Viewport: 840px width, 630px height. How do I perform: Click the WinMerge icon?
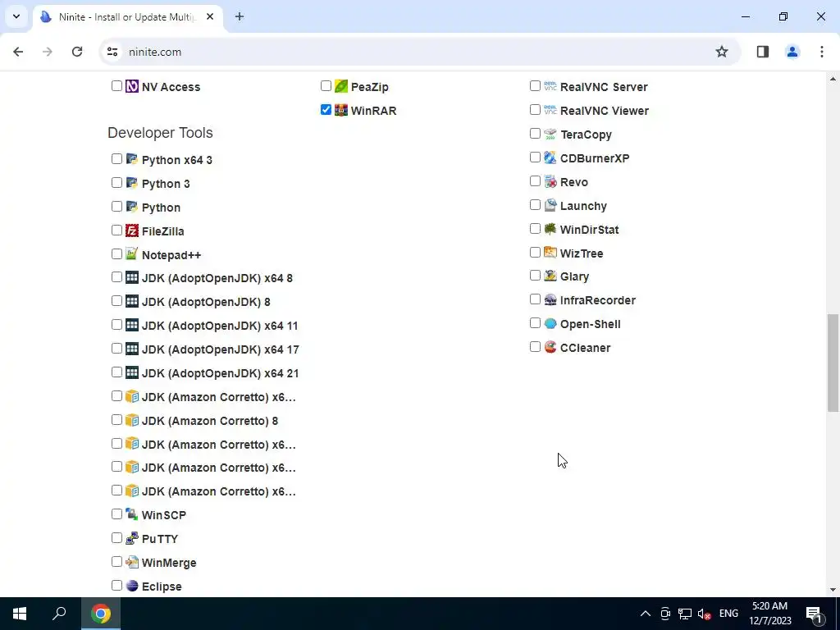coord(132,562)
